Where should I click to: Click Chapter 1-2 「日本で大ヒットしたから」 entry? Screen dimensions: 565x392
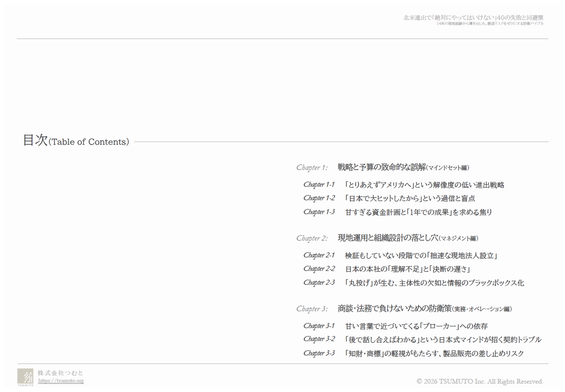[389, 198]
